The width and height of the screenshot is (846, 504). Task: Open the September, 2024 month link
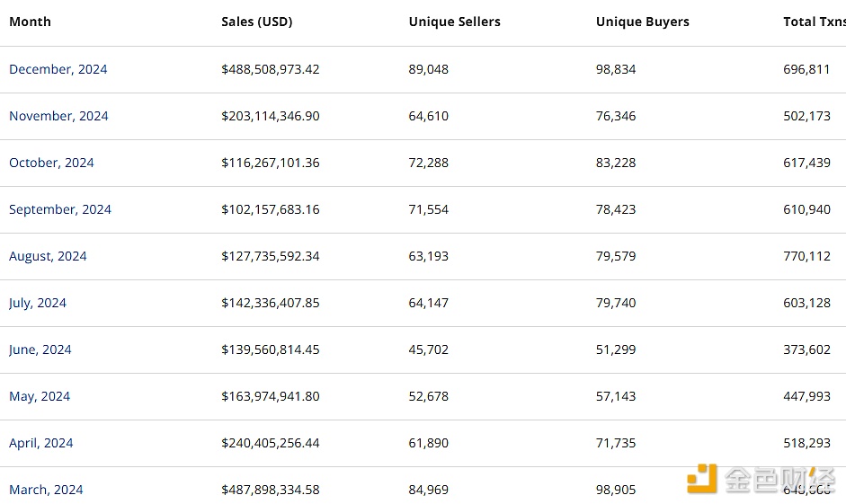click(60, 209)
